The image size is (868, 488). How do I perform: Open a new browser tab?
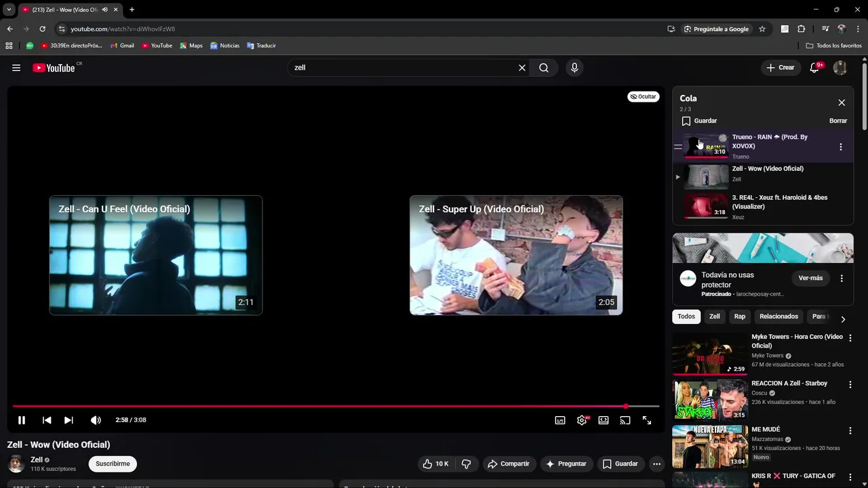(x=132, y=9)
